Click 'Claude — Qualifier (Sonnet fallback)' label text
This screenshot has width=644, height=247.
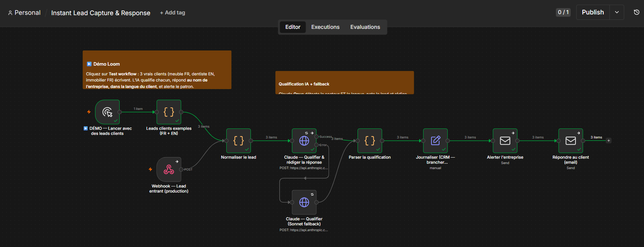pyautogui.click(x=304, y=221)
